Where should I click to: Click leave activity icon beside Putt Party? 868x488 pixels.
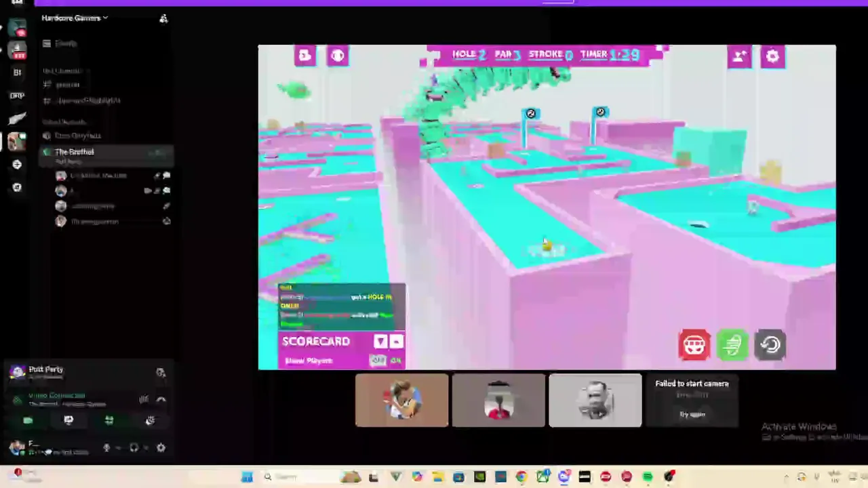pyautogui.click(x=161, y=372)
